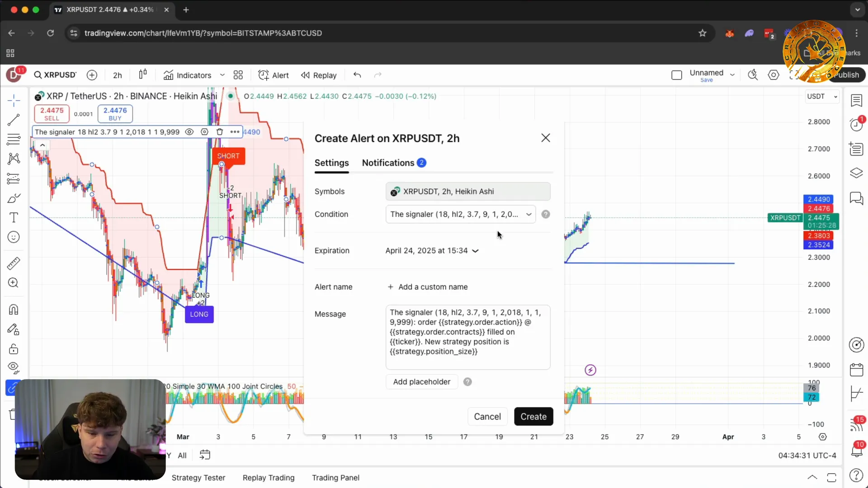Click the 2.4476 BUY button
Viewport: 868px width, 488px height.
point(115,113)
